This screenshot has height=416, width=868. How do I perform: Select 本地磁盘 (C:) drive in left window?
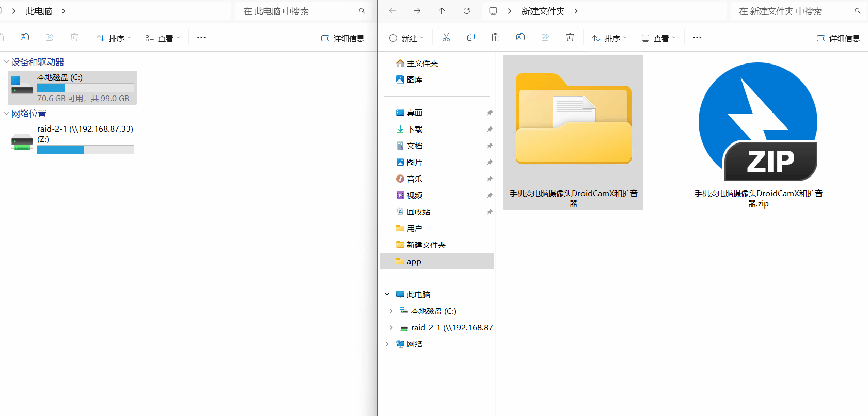(72, 88)
